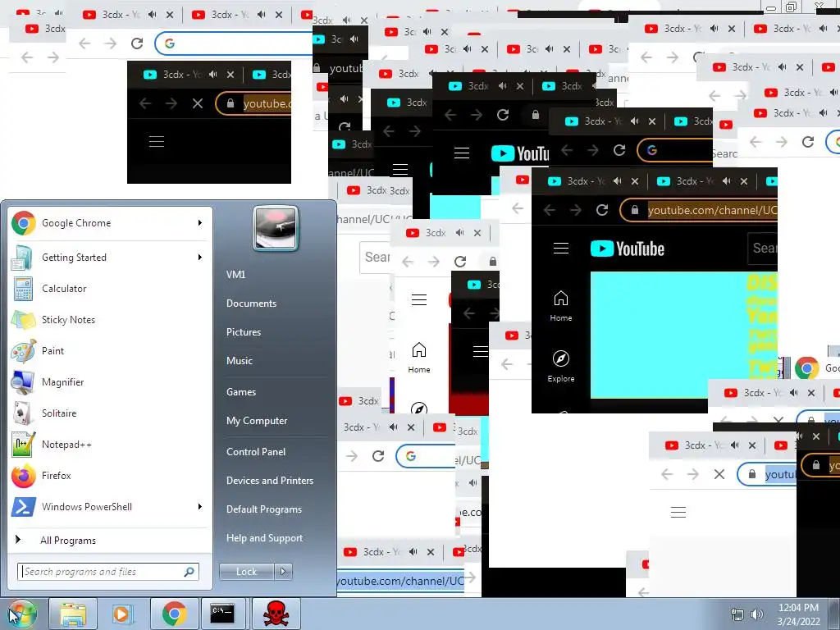Reload the dark window showing youtube.com/channel/UC

click(602, 210)
